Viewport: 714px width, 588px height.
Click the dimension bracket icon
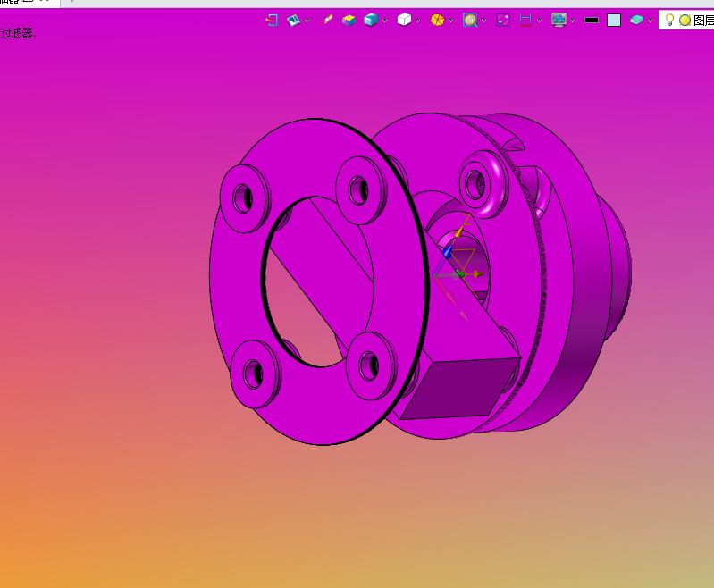525,20
